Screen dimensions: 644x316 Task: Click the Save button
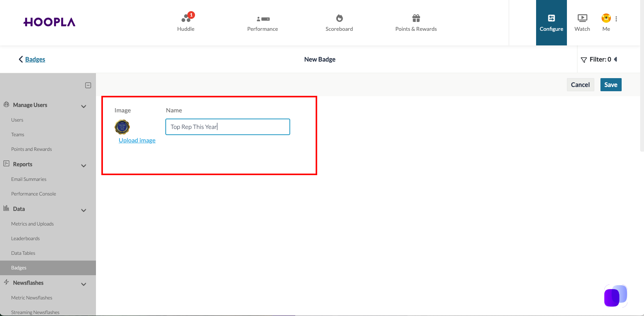point(611,85)
